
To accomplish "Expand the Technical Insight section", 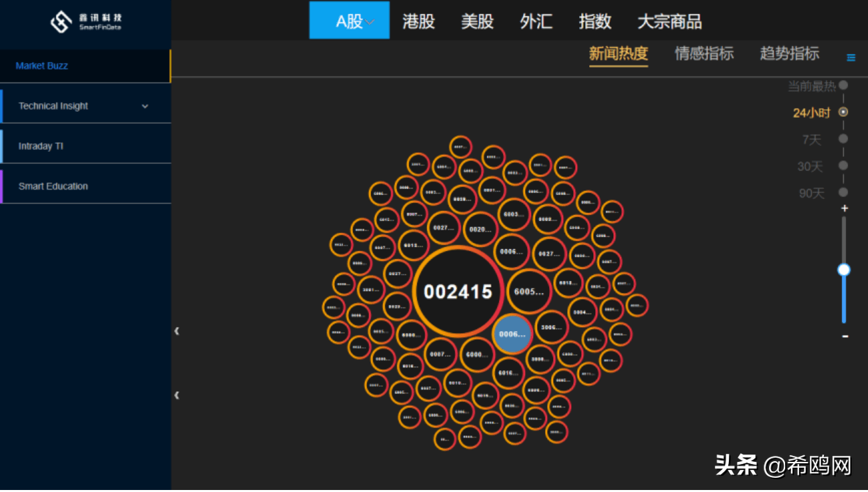I will [86, 105].
